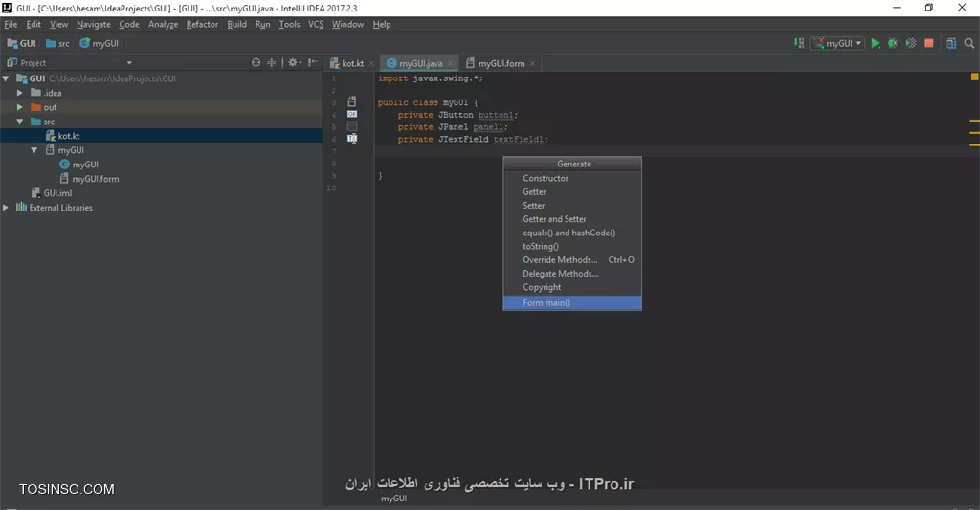Image resolution: width=980 pixels, height=510 pixels.
Task: Collapse the GUI project root node
Action: [6, 78]
